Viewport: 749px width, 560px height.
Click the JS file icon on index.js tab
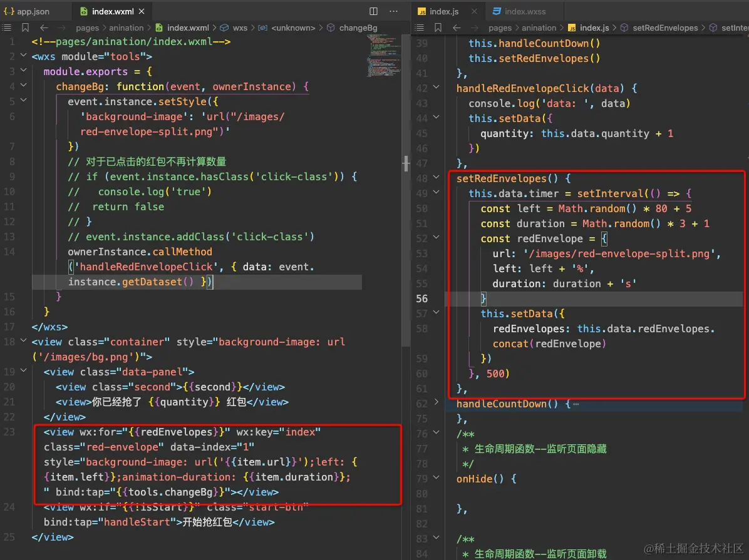pyautogui.click(x=422, y=11)
